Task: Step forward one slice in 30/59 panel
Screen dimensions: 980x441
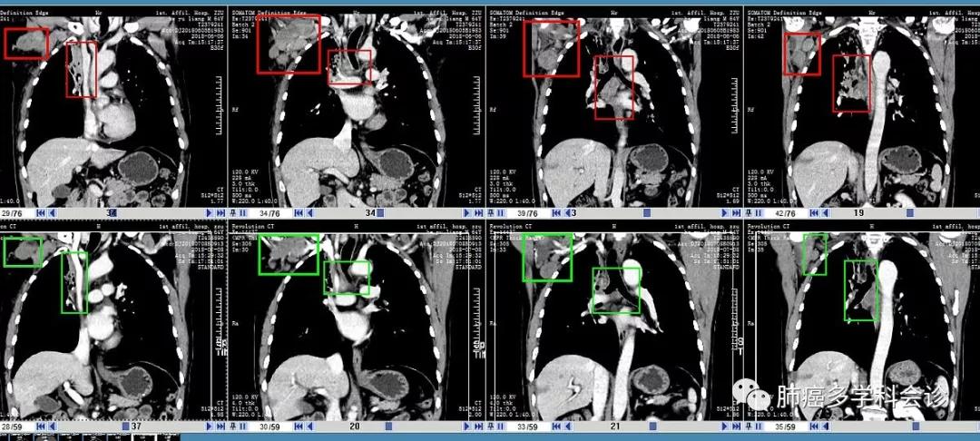Action: point(467,426)
